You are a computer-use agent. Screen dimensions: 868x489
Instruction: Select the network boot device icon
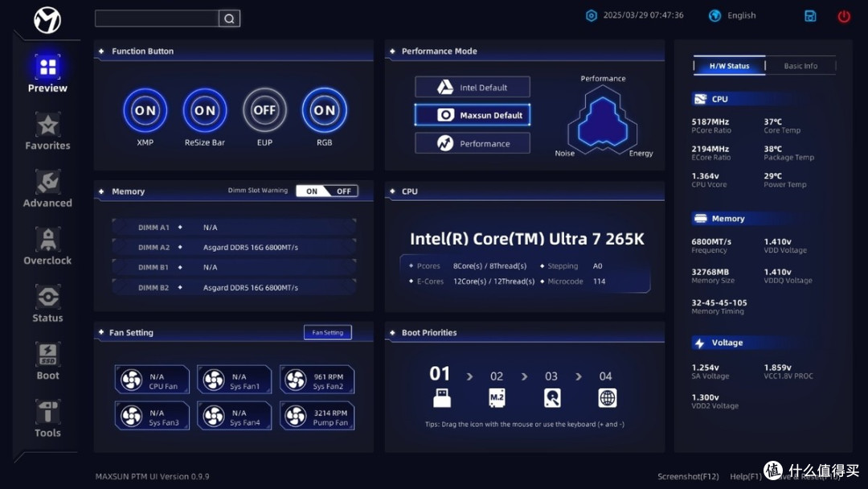coord(608,397)
